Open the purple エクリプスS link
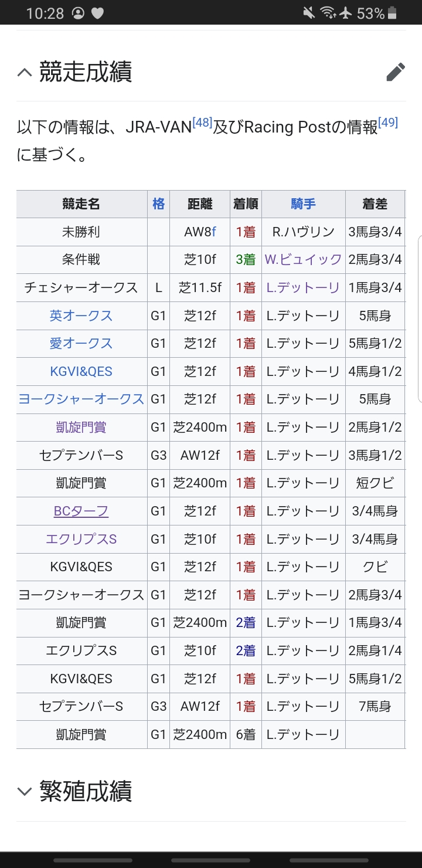422x868 pixels. tap(81, 539)
